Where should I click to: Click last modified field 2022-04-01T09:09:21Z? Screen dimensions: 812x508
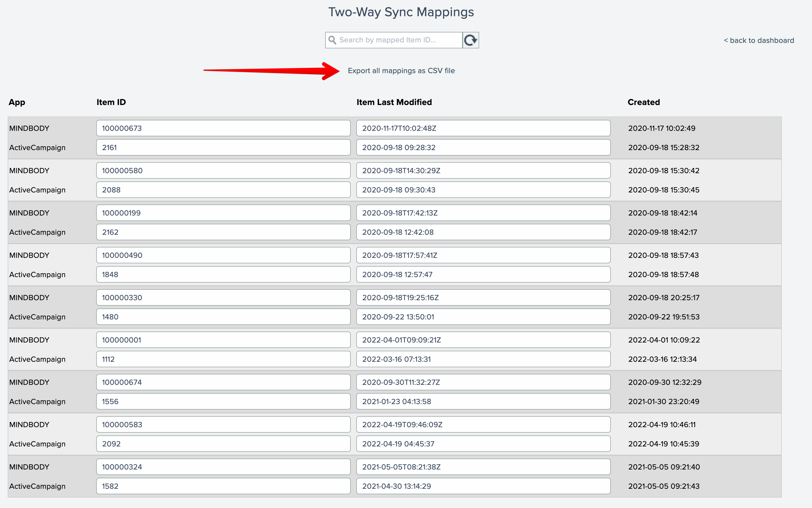click(x=483, y=340)
